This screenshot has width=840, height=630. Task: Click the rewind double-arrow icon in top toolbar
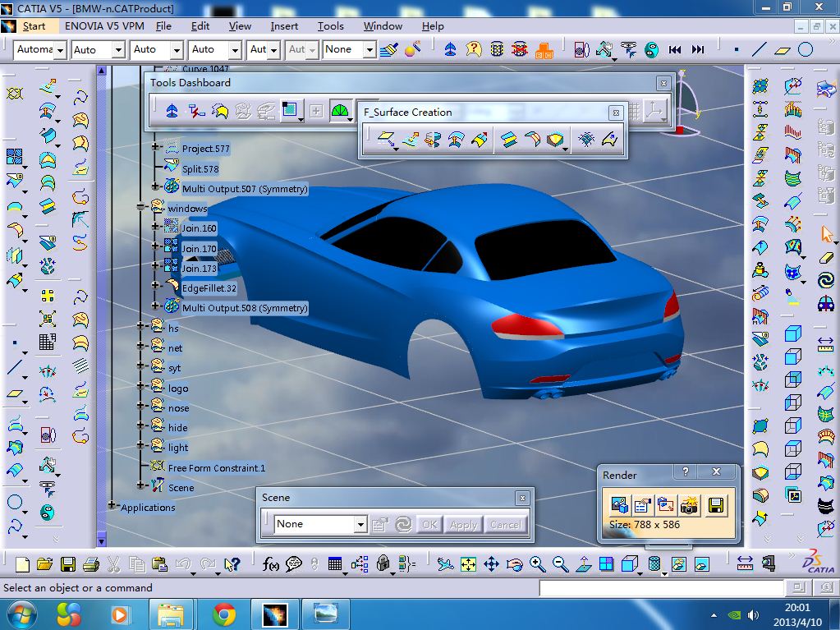(x=675, y=50)
